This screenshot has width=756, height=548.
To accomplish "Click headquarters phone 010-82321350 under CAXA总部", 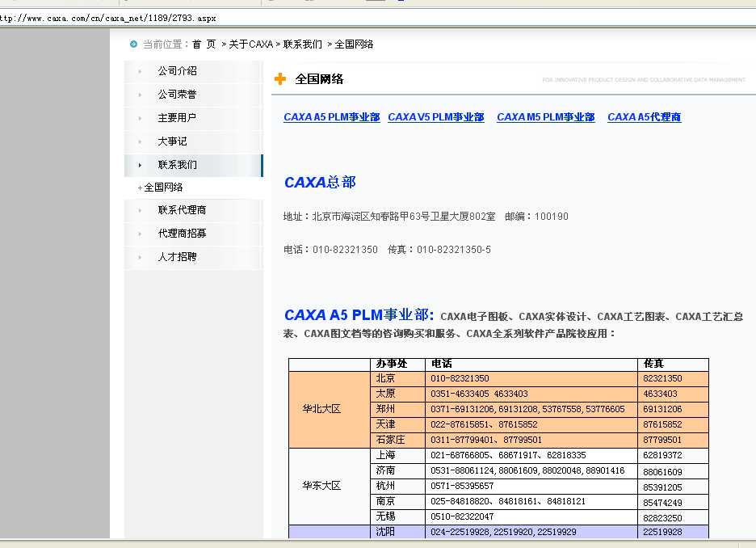I will [345, 250].
